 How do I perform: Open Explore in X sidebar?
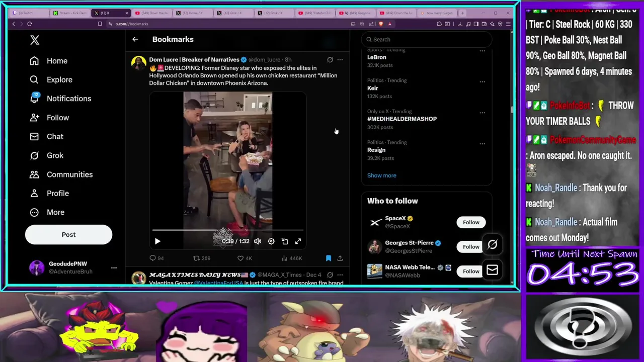click(x=51, y=79)
